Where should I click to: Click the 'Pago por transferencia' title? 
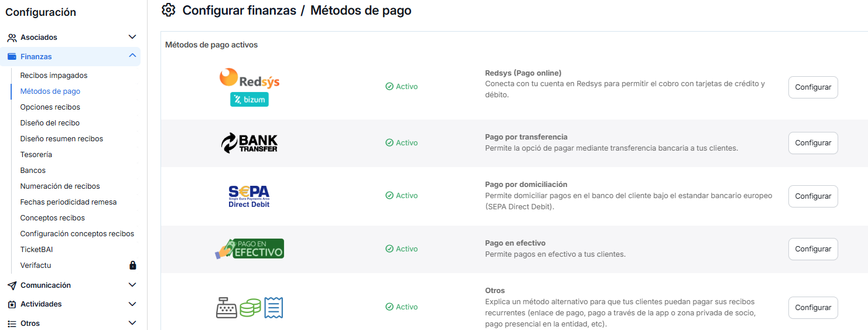(x=526, y=137)
